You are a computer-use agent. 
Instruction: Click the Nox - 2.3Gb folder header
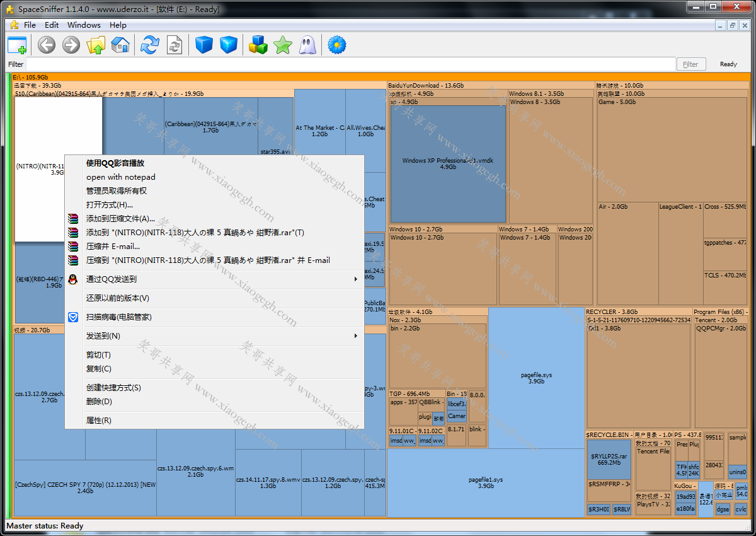[x=438, y=320]
